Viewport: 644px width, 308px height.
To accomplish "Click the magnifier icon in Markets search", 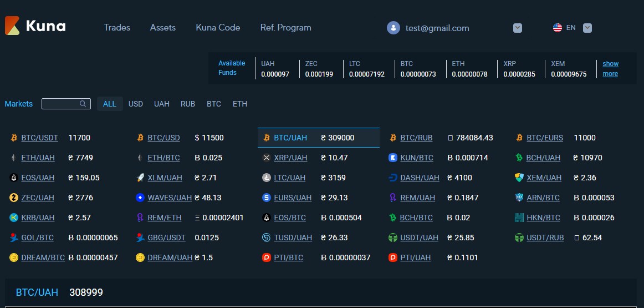I will 83,104.
